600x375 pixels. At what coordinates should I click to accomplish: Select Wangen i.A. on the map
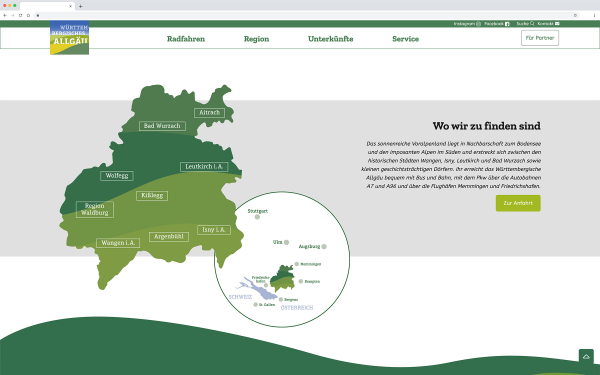(x=118, y=243)
